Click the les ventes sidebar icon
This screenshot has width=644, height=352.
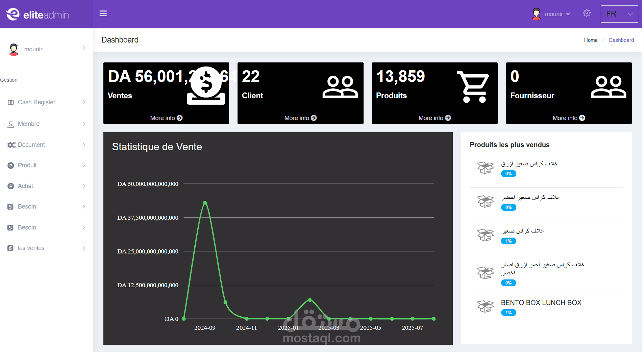coord(10,248)
